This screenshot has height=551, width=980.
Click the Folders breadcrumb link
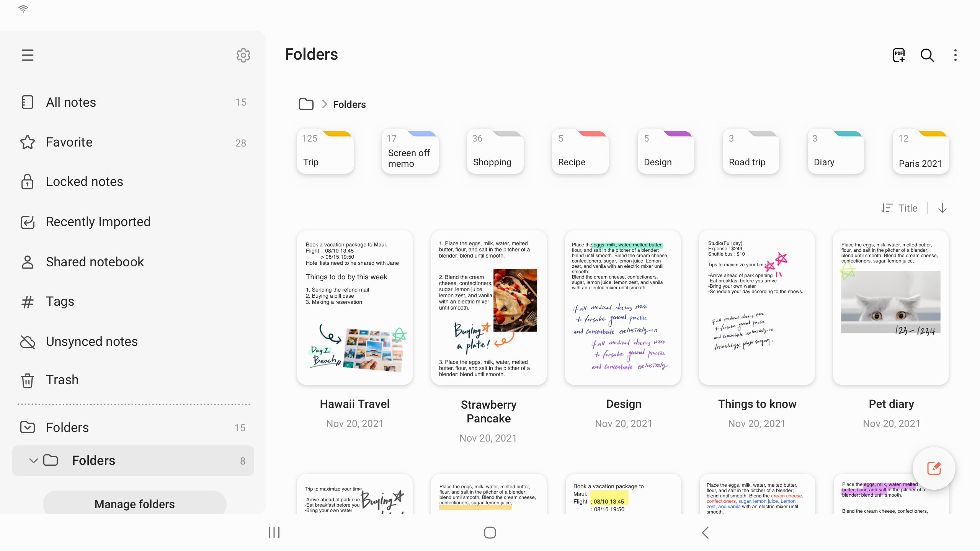(x=349, y=104)
